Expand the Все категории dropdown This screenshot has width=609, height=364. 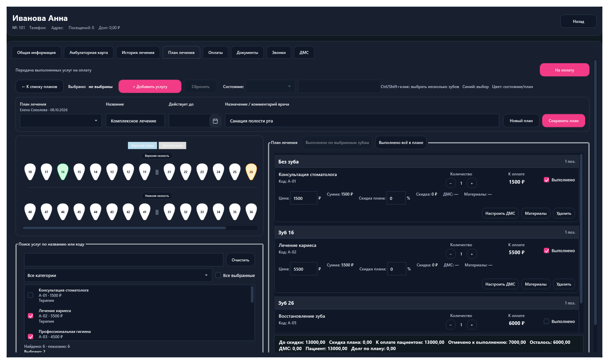118,275
